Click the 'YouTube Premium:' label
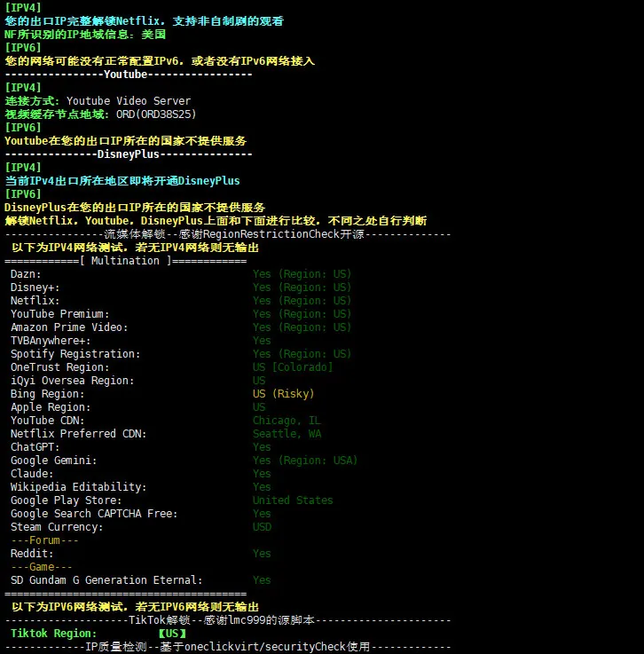Screen dimensions: 644x654 tap(60, 314)
